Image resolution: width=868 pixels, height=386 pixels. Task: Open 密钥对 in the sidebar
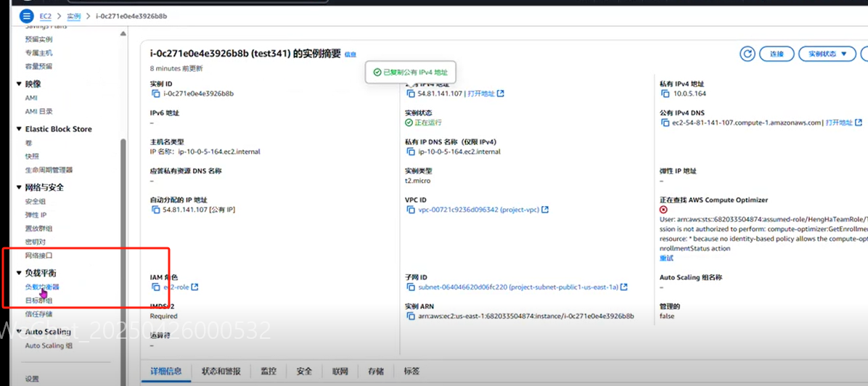[36, 242]
